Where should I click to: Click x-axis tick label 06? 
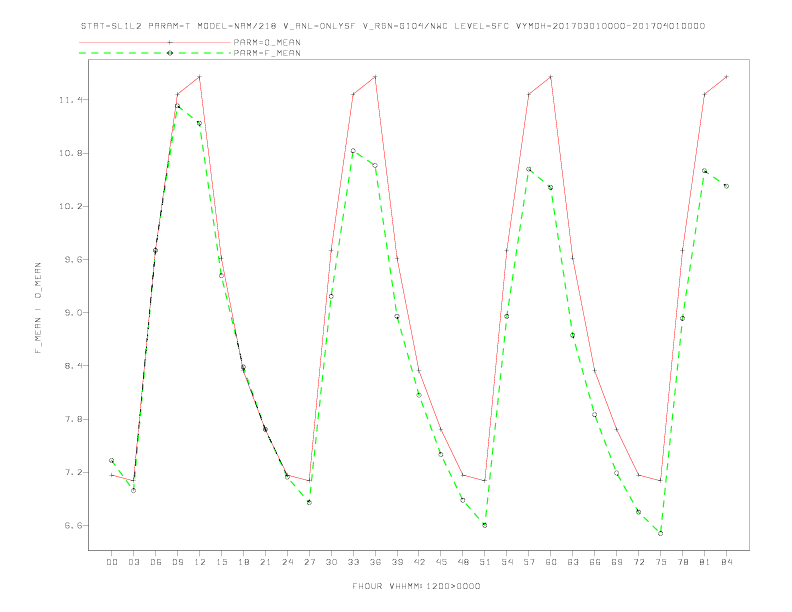click(x=156, y=562)
